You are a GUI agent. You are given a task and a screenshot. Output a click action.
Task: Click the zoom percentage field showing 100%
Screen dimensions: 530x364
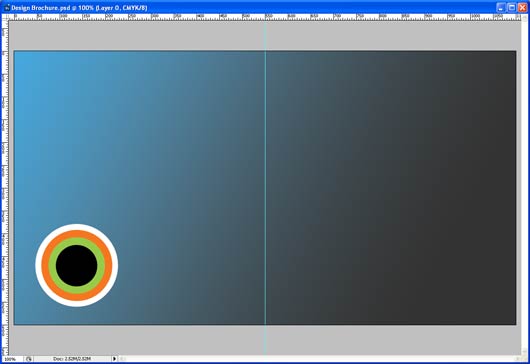tap(12, 359)
